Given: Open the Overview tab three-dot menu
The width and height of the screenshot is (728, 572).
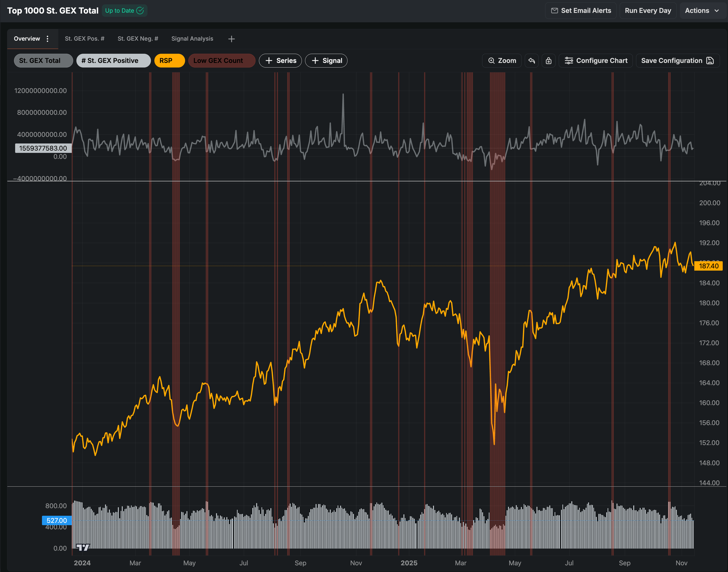Looking at the screenshot, I should pyautogui.click(x=47, y=39).
